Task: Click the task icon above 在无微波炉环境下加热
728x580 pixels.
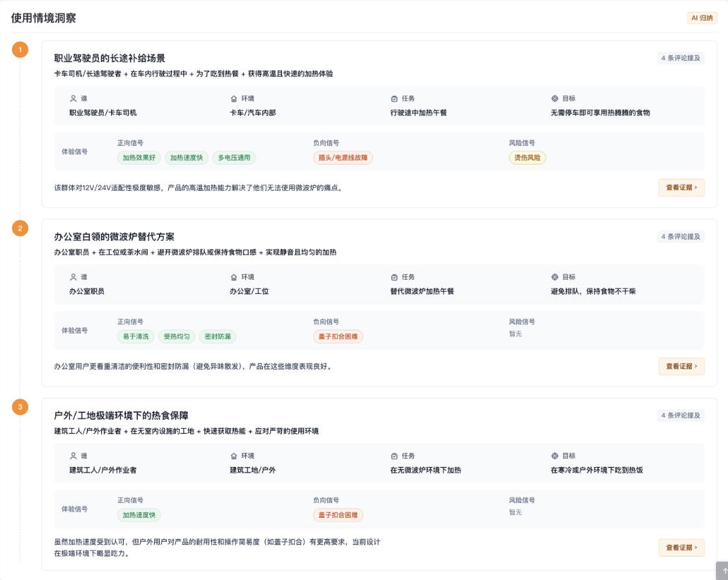Action: 394,456
